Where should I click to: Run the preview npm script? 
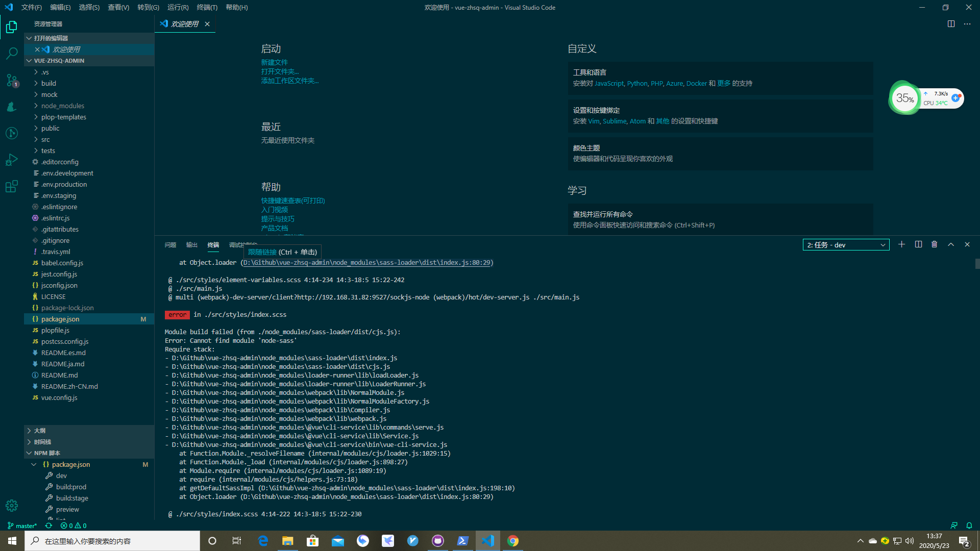point(67,509)
